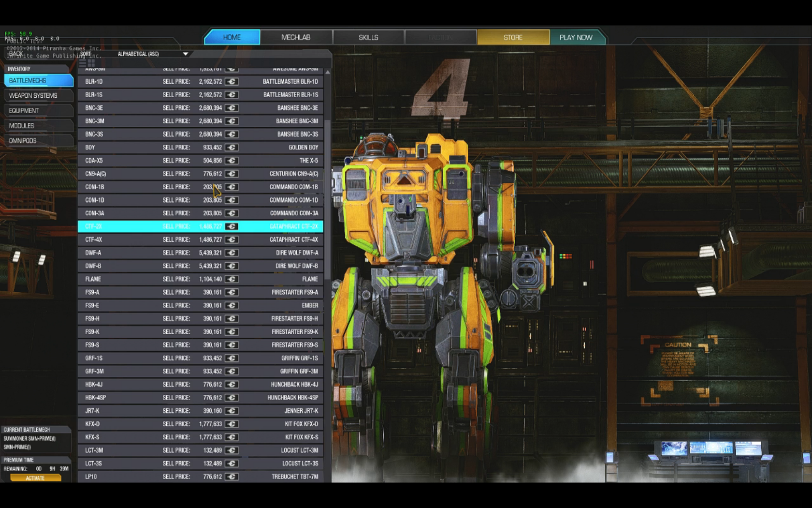Image resolution: width=812 pixels, height=508 pixels.
Task: Click the sell icon for COM-1D
Action: coord(232,200)
